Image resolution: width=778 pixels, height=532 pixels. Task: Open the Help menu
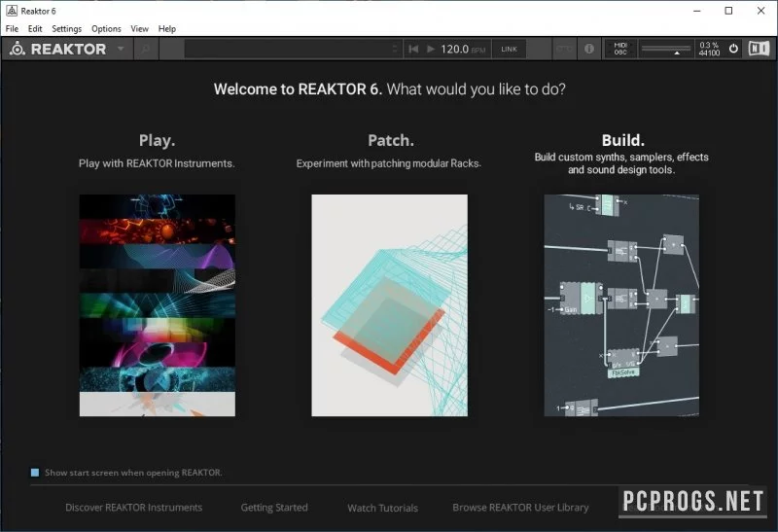pos(167,29)
